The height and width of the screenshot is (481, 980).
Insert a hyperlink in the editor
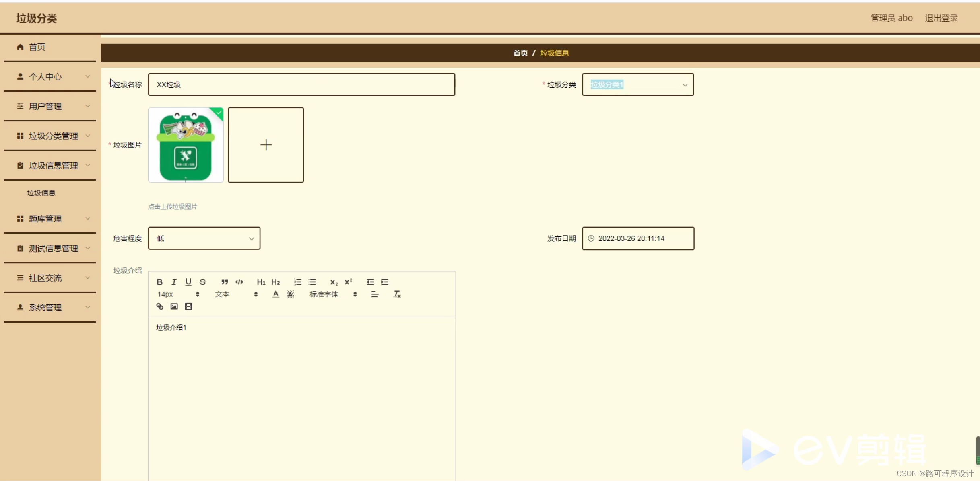point(160,307)
